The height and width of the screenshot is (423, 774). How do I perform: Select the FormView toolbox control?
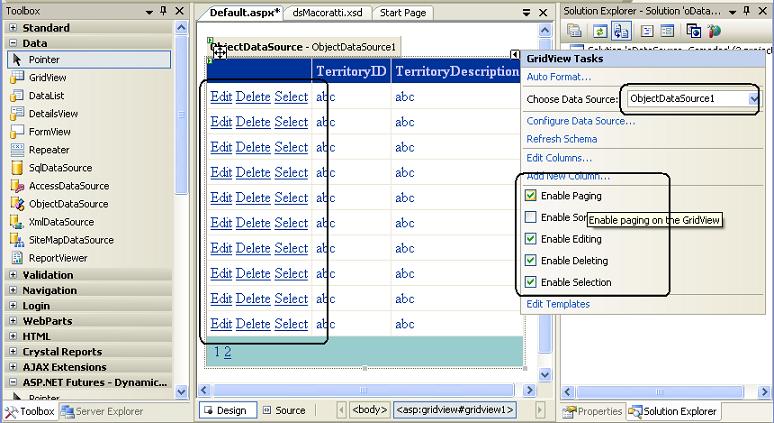(49, 131)
